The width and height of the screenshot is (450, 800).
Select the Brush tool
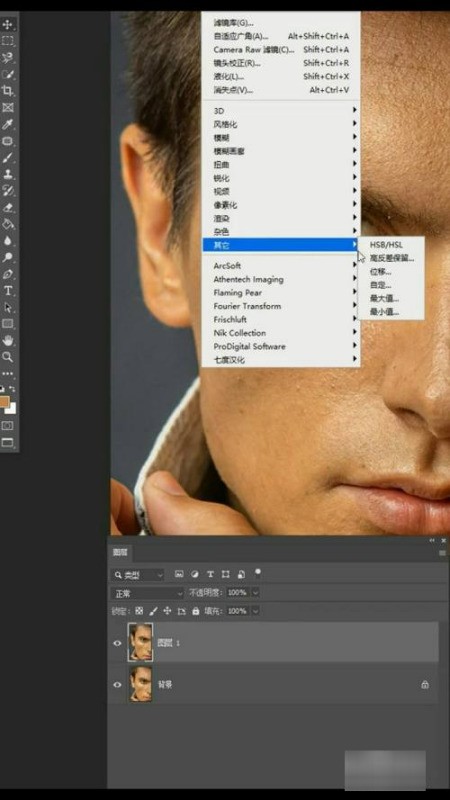8,158
